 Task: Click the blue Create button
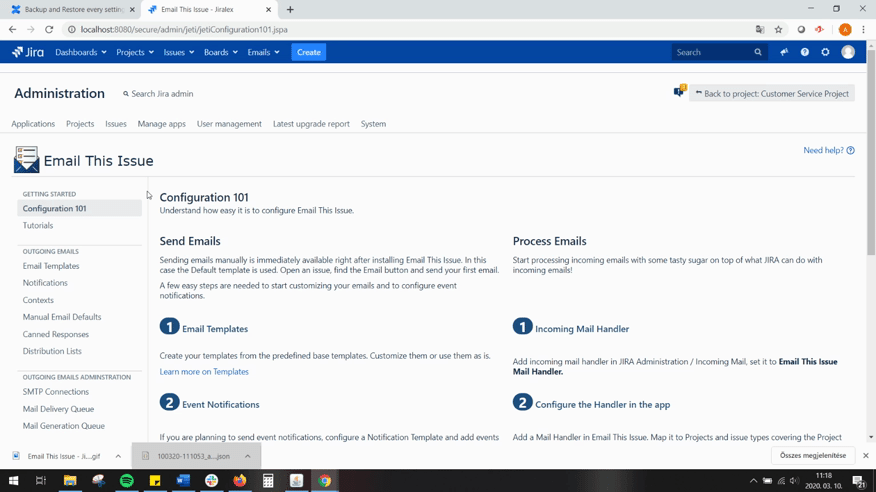pos(309,52)
